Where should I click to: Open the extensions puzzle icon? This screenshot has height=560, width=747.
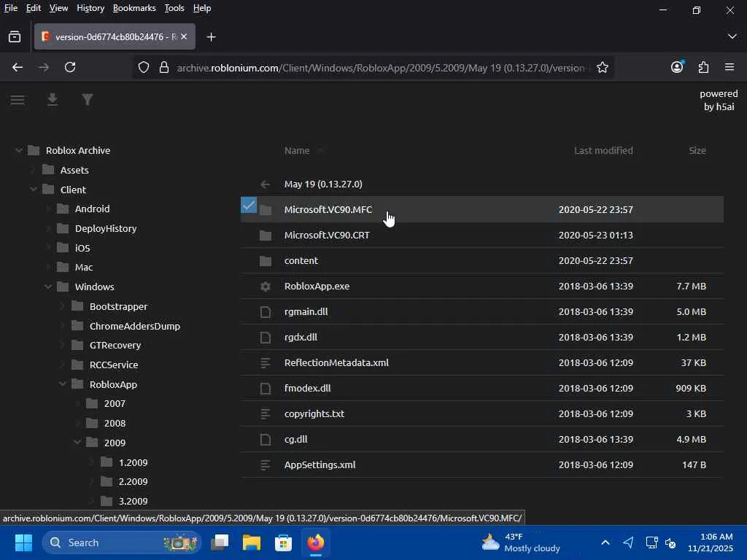pyautogui.click(x=703, y=68)
